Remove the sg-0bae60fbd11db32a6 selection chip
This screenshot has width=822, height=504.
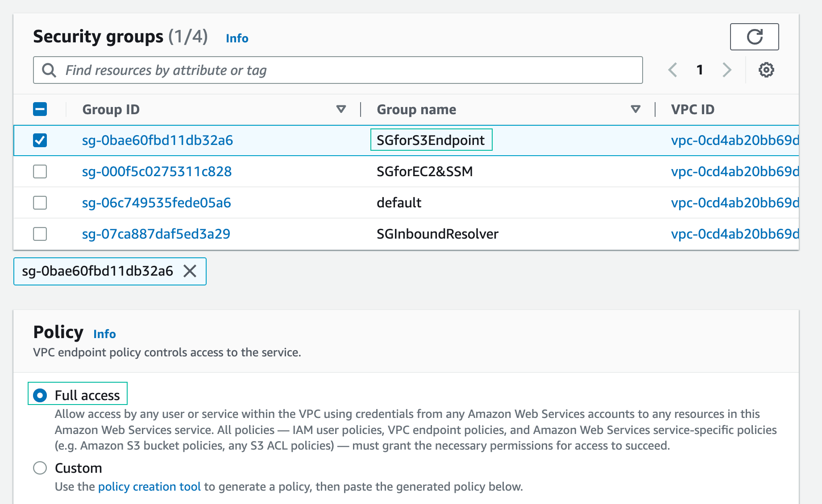pyautogui.click(x=190, y=271)
